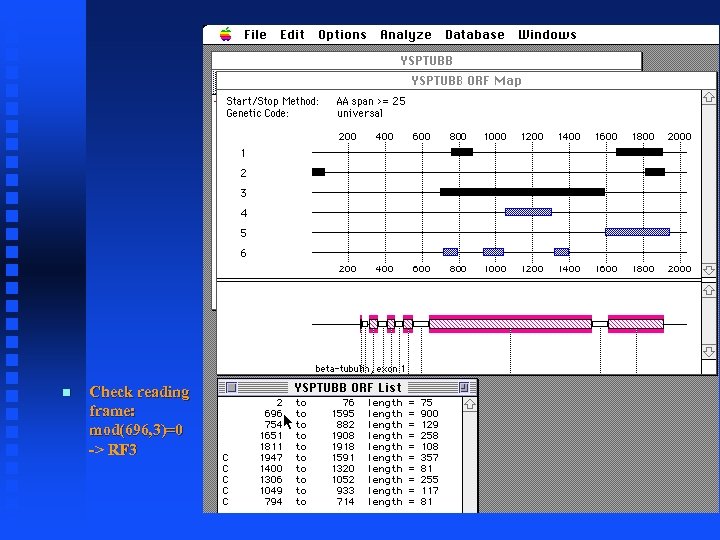720x540 pixels.
Task: Select ORF row 696 to 1595
Action: [x=340, y=414]
